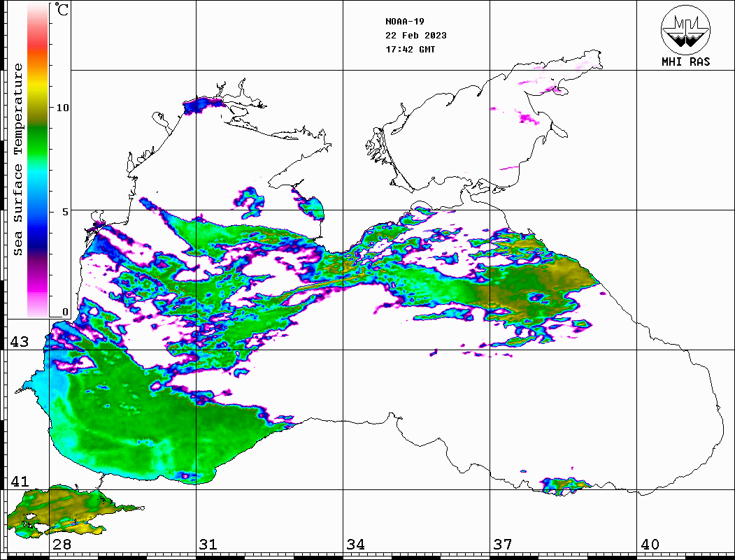
Task: Click the 'MHI RAS' caption text
Action: (x=685, y=62)
